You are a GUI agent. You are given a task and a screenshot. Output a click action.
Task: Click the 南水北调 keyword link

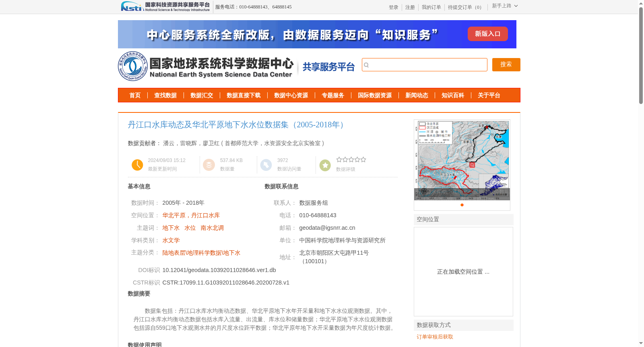click(212, 228)
